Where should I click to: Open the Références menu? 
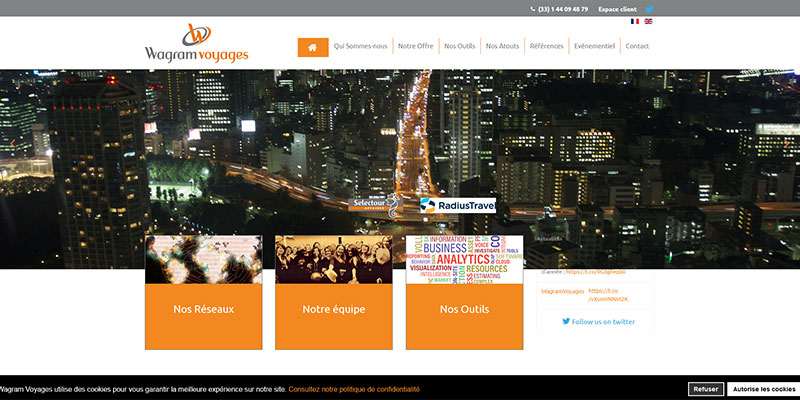[546, 46]
